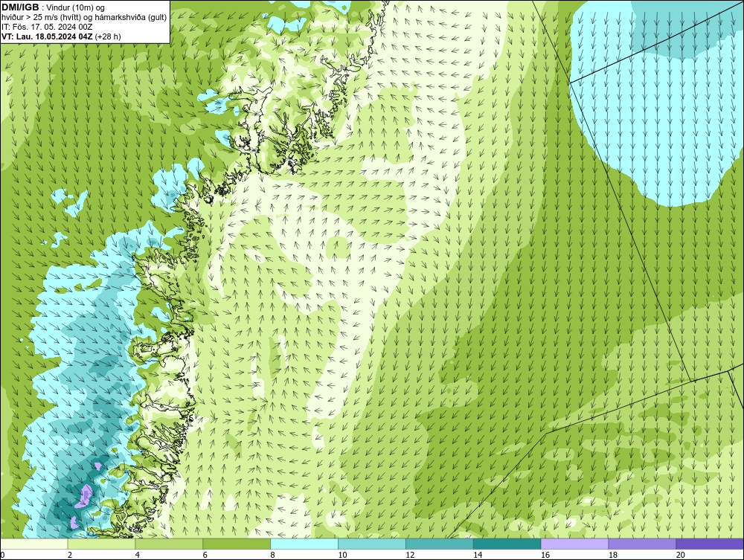
Task: Click the 0–2 m/s palest legend swatch
Action: pos(34,544)
